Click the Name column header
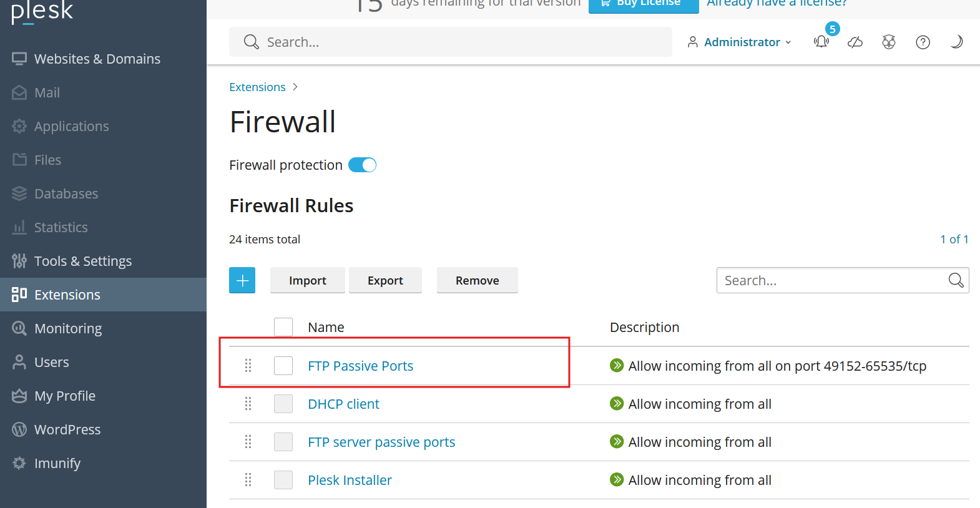Screen dimensions: 980x508 pyautogui.click(x=326, y=327)
